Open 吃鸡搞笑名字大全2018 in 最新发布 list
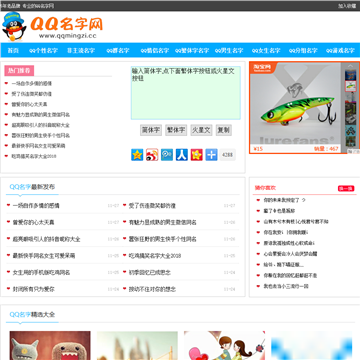 155,256
